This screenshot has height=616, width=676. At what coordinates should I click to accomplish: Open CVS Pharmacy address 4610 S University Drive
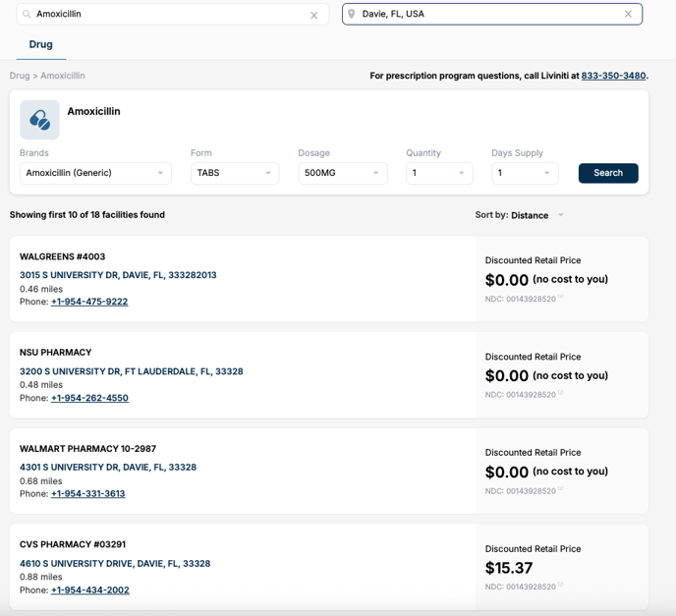pyautogui.click(x=115, y=564)
